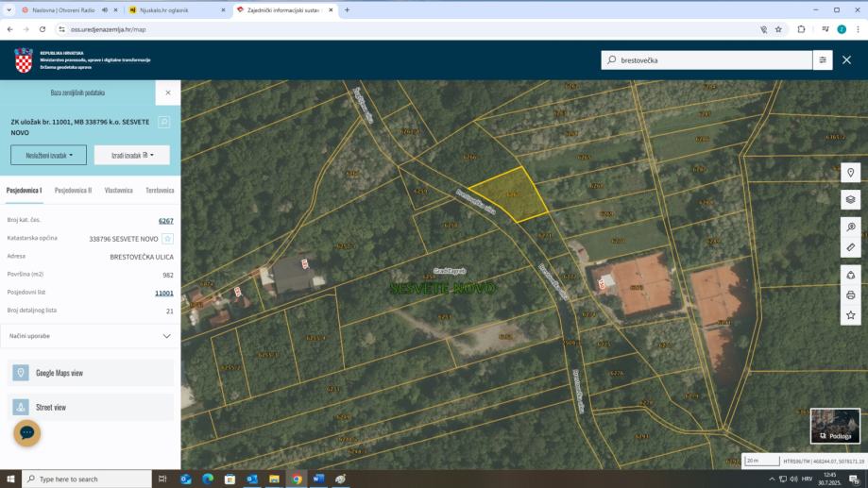This screenshot has width=868, height=488.
Task: Select the ruler measurement tool
Action: 850,248
